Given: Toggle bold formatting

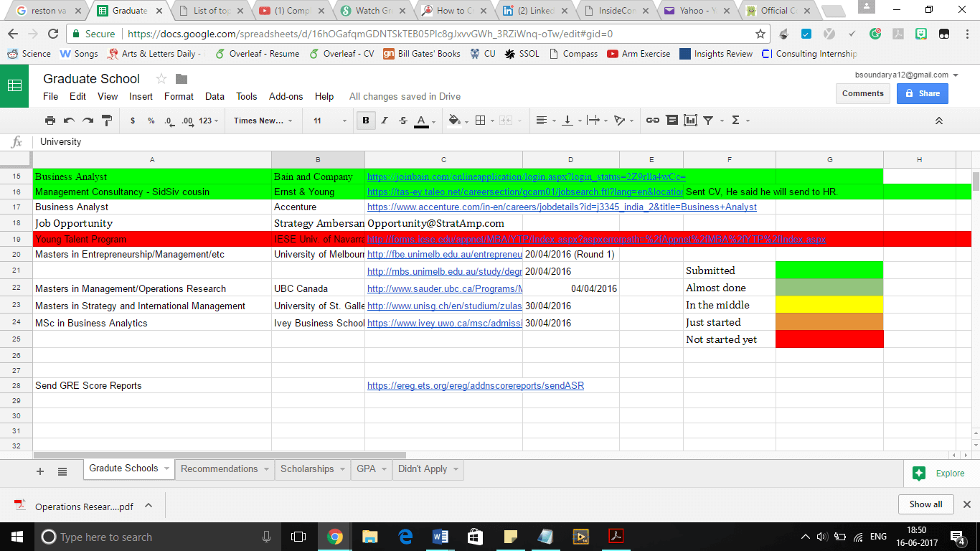Looking at the screenshot, I should pyautogui.click(x=366, y=121).
